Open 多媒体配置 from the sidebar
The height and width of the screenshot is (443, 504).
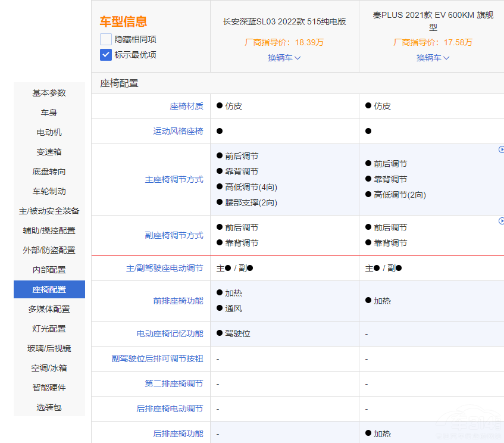(x=49, y=309)
